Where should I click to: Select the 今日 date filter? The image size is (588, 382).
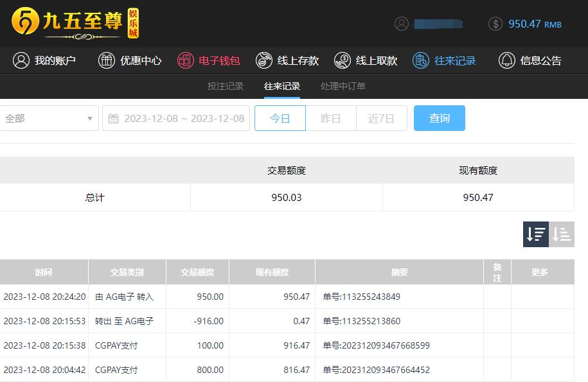[x=280, y=118]
